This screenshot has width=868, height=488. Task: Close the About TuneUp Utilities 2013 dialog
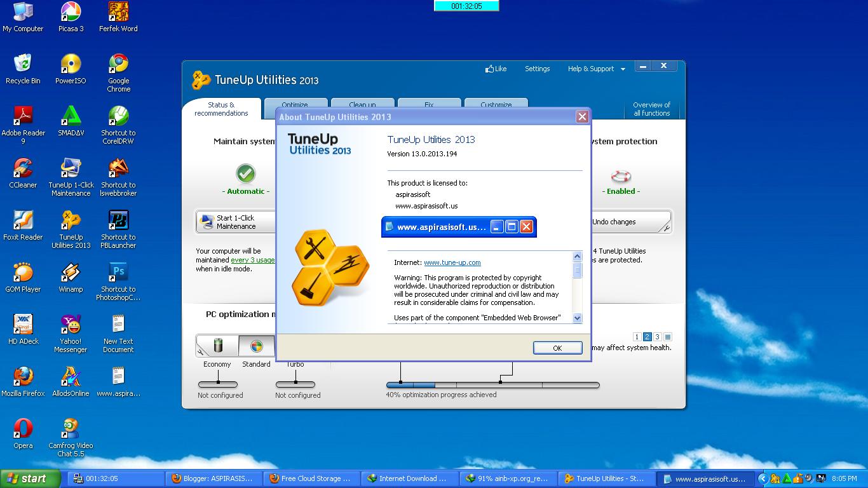pos(581,116)
